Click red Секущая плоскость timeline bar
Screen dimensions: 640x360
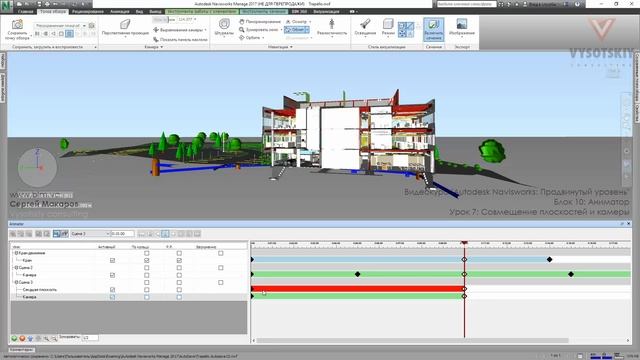tap(358, 289)
